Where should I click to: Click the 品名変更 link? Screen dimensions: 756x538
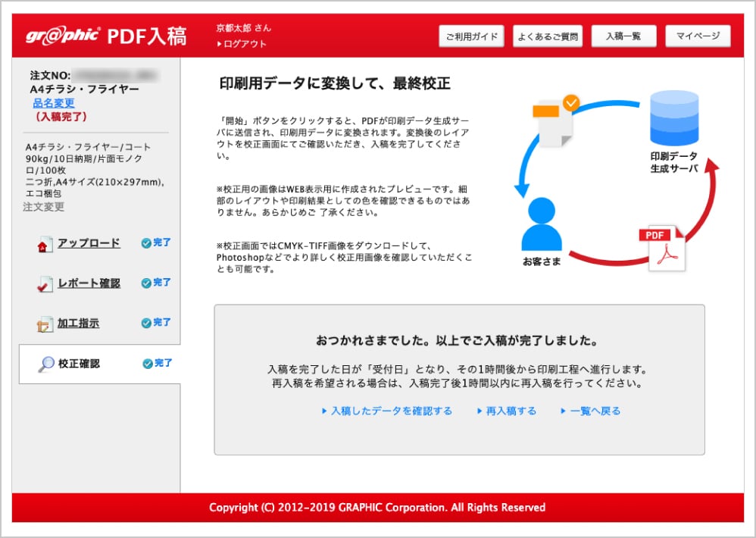[x=54, y=103]
